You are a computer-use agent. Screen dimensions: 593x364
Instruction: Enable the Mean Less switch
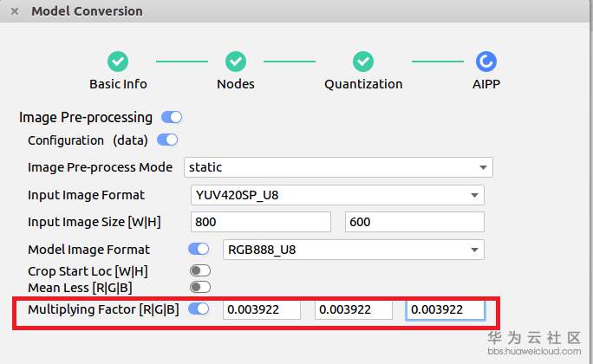click(200, 287)
